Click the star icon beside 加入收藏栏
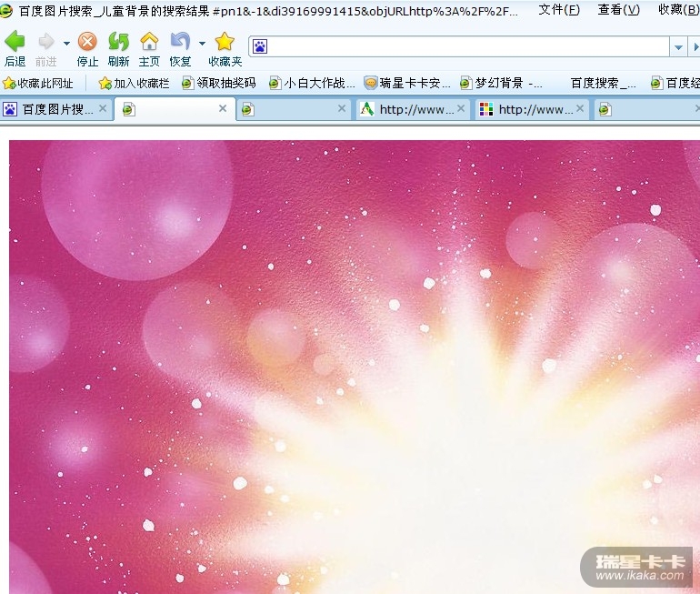This screenshot has height=594, width=700. click(x=105, y=83)
